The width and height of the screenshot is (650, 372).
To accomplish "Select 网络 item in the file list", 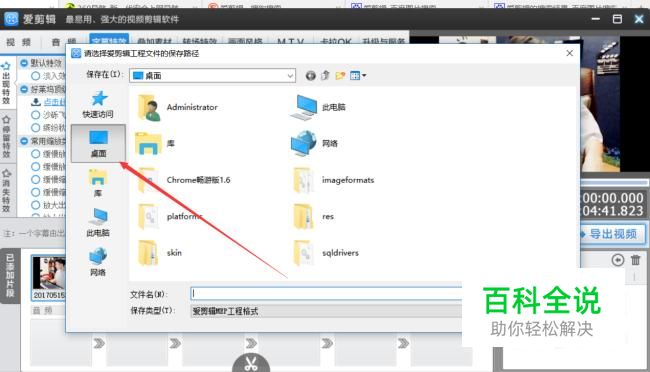I will [x=314, y=143].
